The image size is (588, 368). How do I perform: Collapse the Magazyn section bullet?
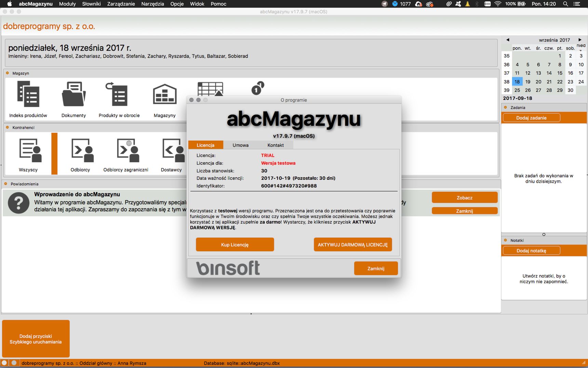tap(8, 73)
